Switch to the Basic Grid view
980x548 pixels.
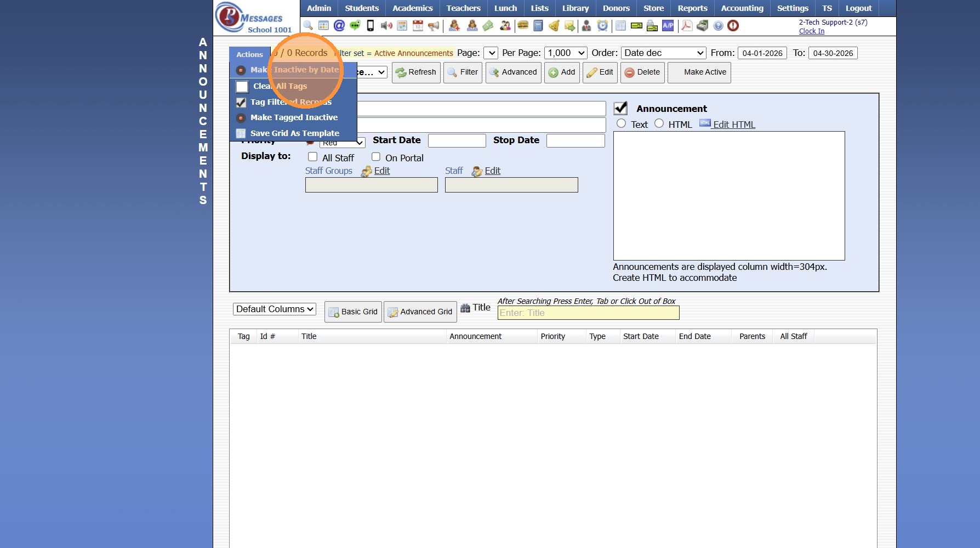click(353, 312)
